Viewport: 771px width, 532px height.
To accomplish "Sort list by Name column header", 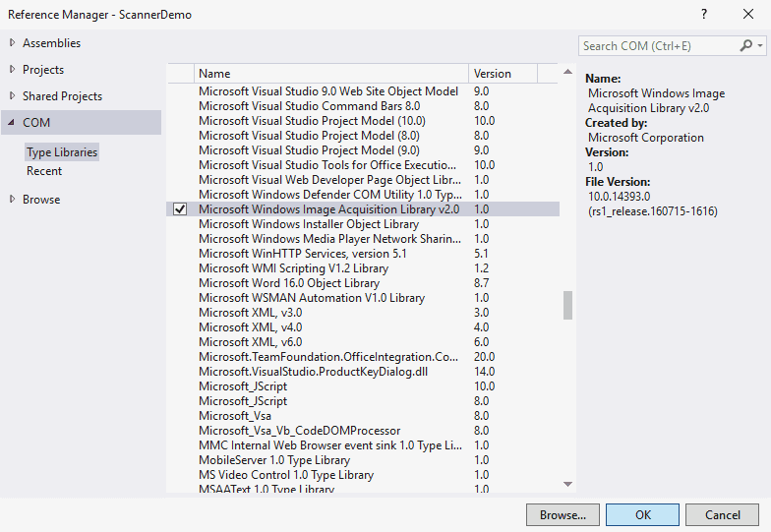I will 330,73.
